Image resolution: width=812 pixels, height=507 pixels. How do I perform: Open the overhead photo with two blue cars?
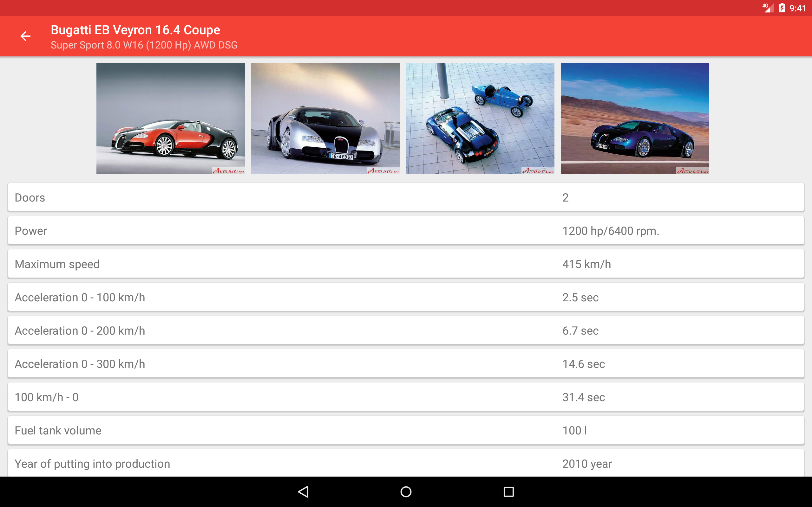[x=480, y=118]
